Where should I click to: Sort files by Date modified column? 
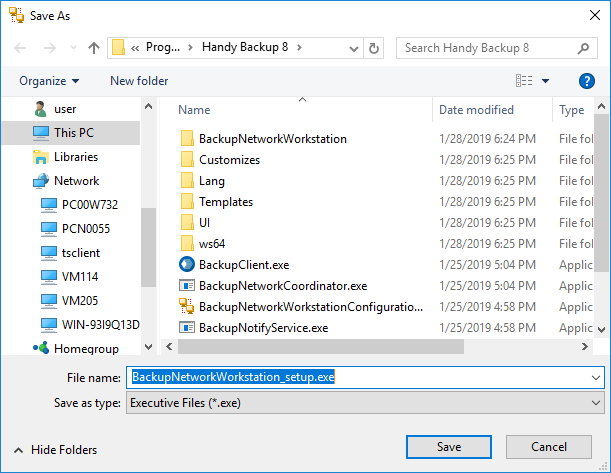tap(476, 110)
